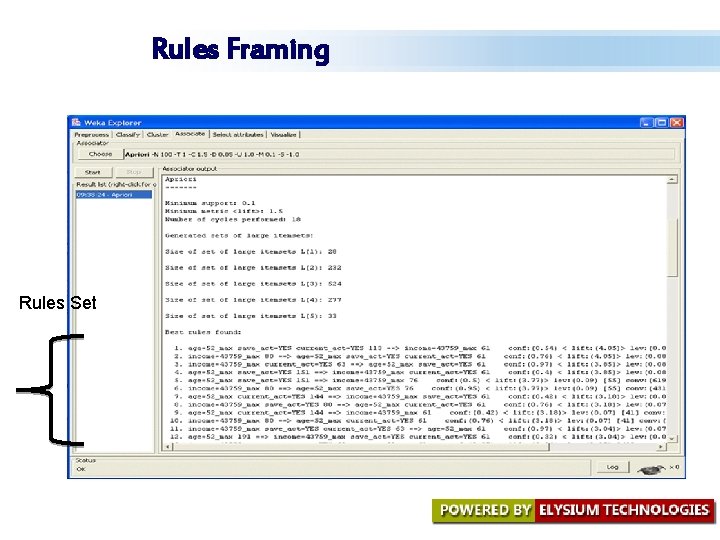The height and width of the screenshot is (540, 720).
Task: Click the large itemsets L(5) line
Action: (x=251, y=316)
